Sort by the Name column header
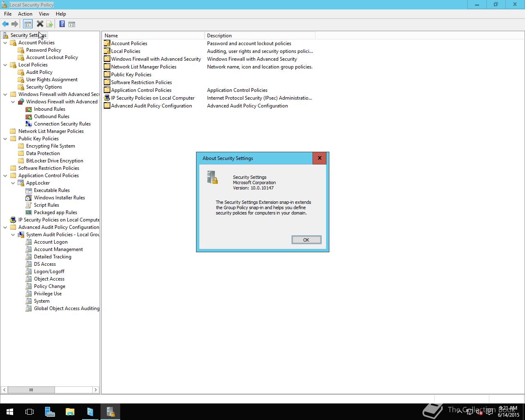Viewport: 525px width, 420px height. point(153,36)
